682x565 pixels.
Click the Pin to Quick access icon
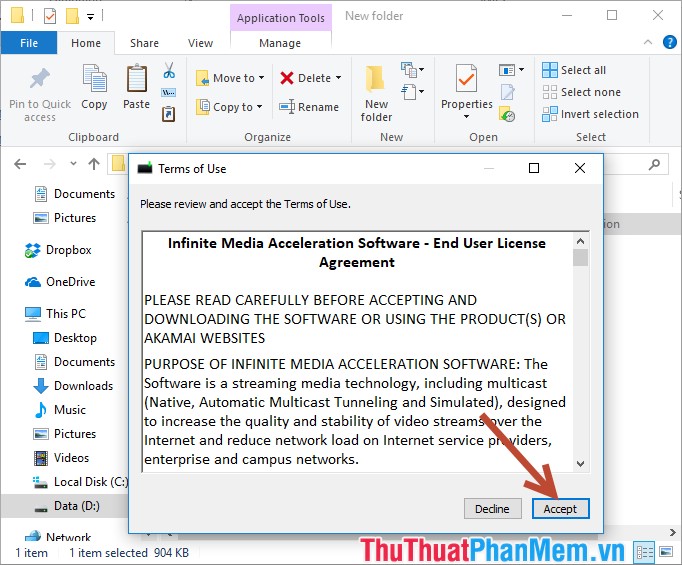pyautogui.click(x=40, y=79)
